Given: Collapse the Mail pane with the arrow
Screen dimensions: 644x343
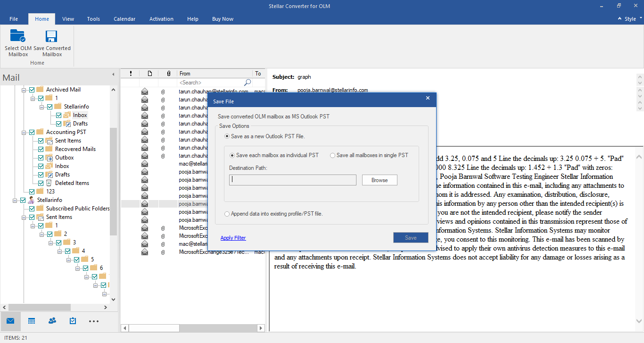Looking at the screenshot, I should pos(113,75).
